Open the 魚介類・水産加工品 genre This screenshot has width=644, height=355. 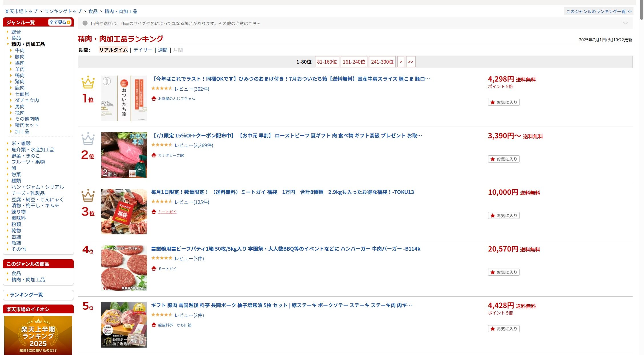tap(33, 149)
